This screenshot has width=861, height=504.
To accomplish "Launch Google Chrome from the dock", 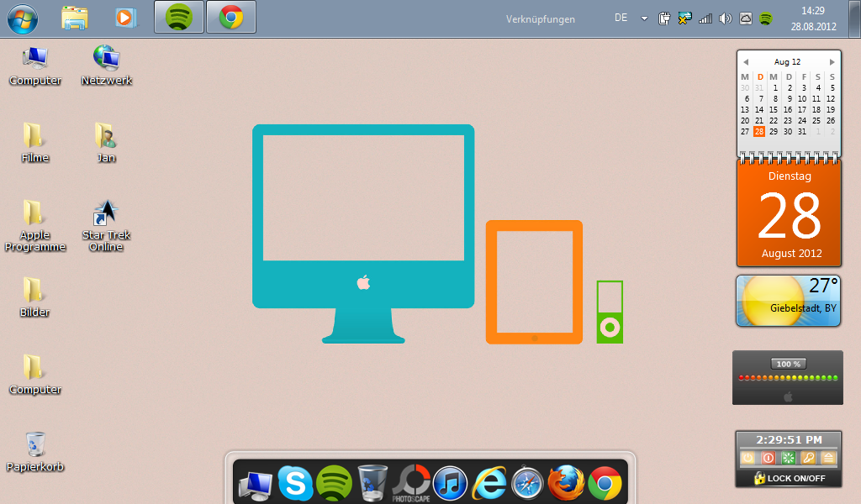I will [x=605, y=484].
